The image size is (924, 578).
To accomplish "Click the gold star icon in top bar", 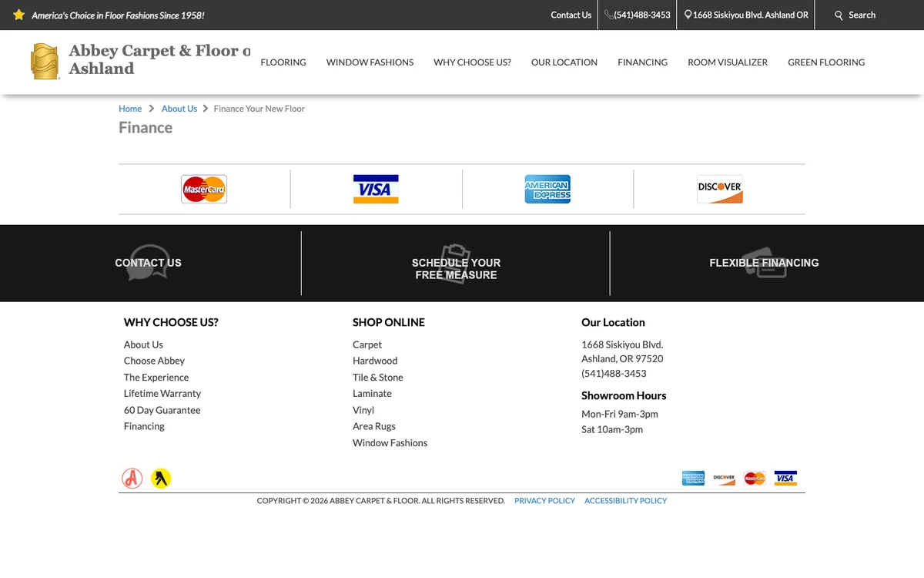I will click(19, 15).
